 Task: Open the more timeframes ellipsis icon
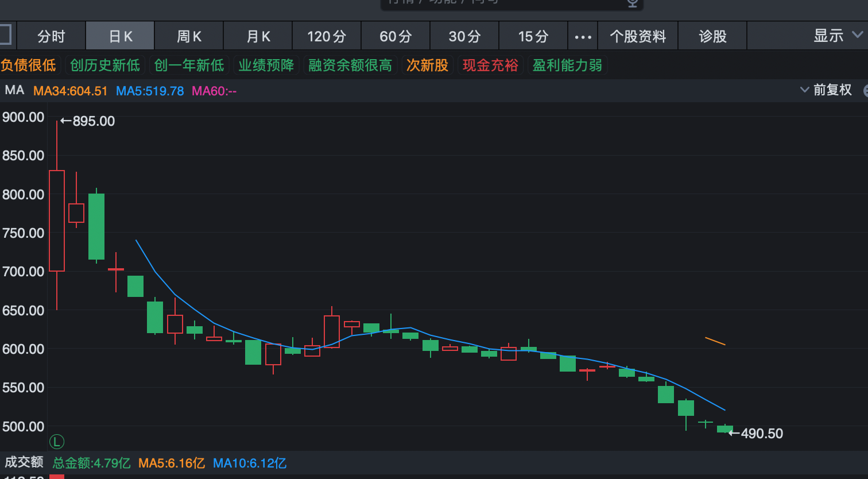tap(583, 36)
